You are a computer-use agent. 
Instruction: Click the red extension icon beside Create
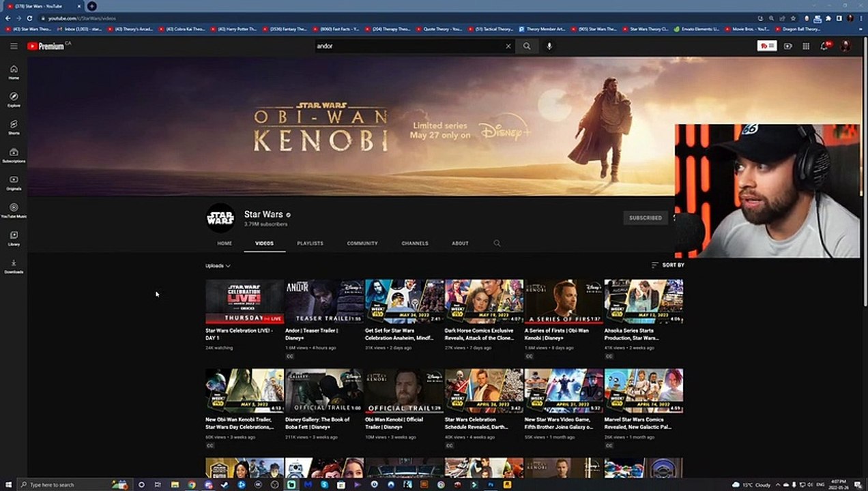tap(767, 46)
